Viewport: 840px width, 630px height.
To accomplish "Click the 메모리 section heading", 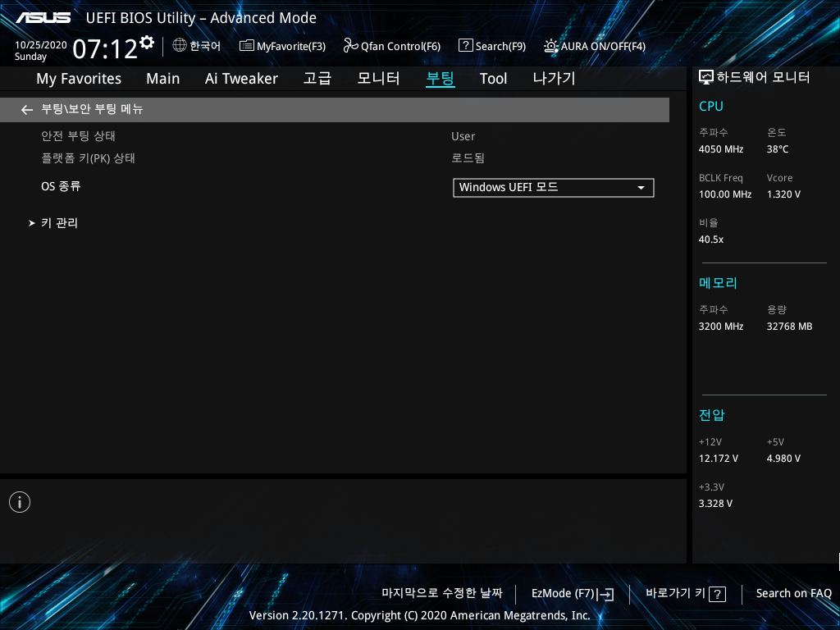I will click(718, 283).
